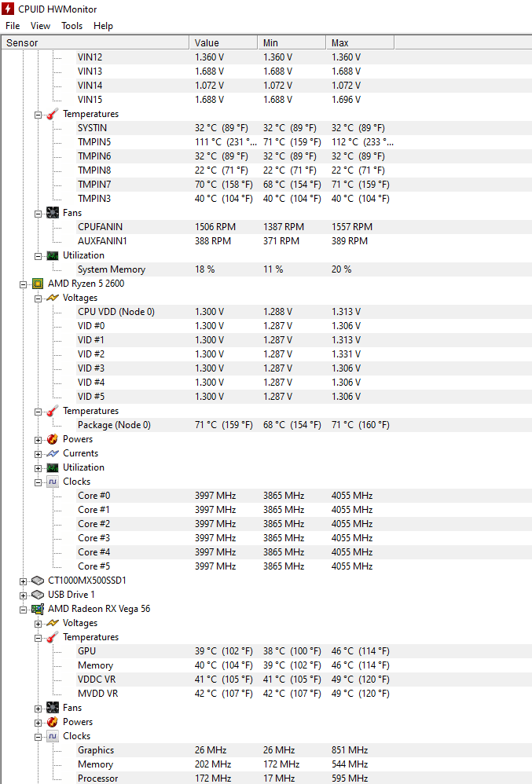Open the Tools menu
This screenshot has height=784, width=532.
point(72,25)
